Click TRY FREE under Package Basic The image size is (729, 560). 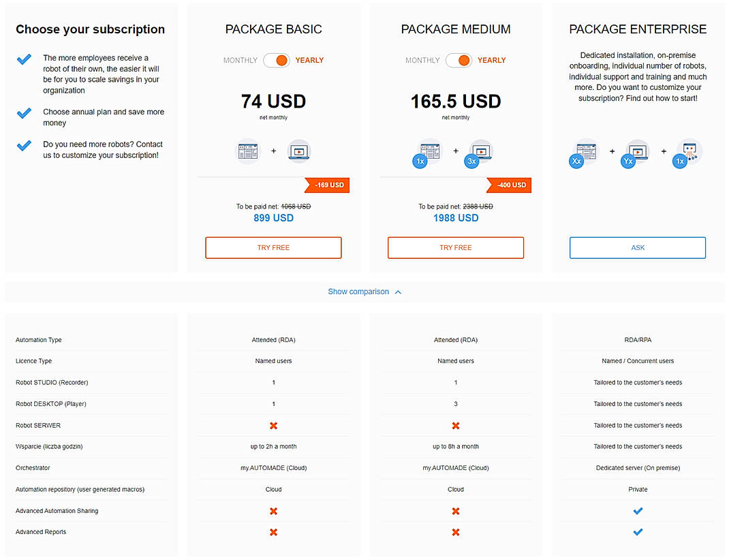pos(273,247)
